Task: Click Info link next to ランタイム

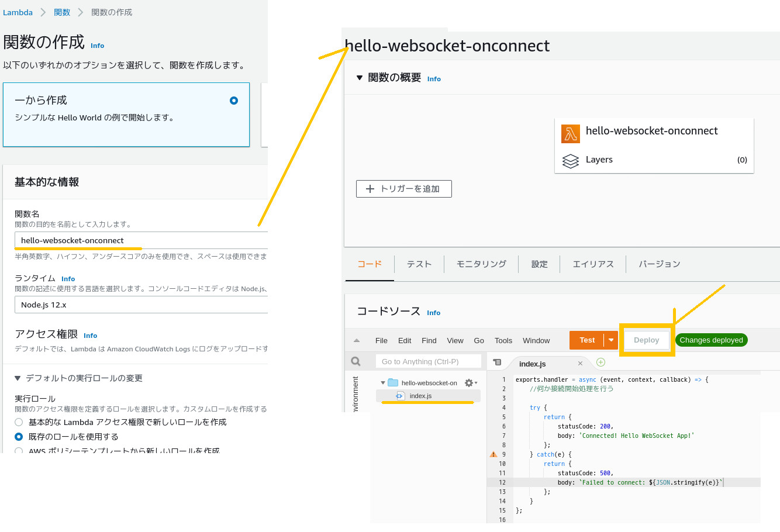Action: click(68, 279)
